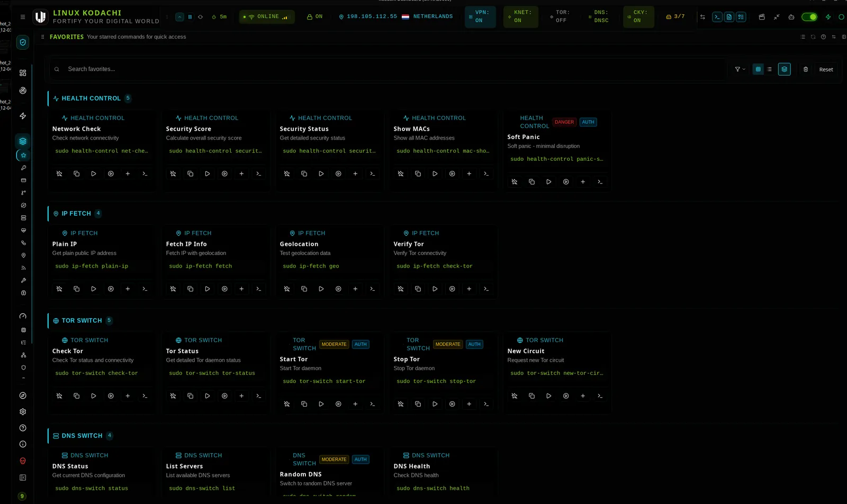Click the NETHERLANDS country label
The width and height of the screenshot is (847, 504).
click(433, 17)
